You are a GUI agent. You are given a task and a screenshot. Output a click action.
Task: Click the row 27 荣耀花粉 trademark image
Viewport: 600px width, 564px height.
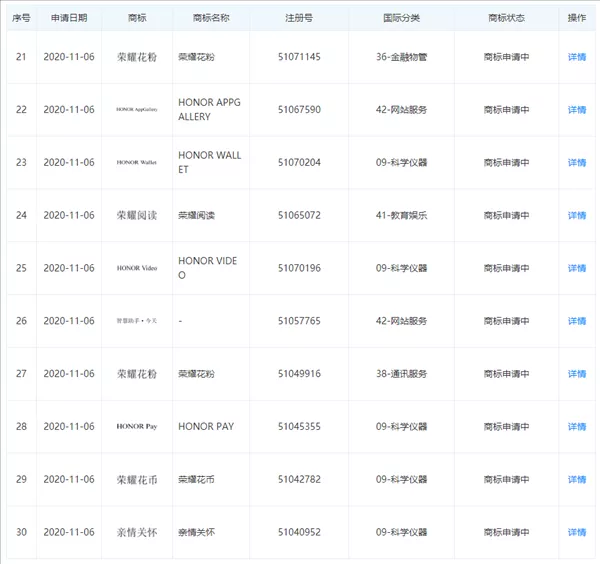point(137,374)
